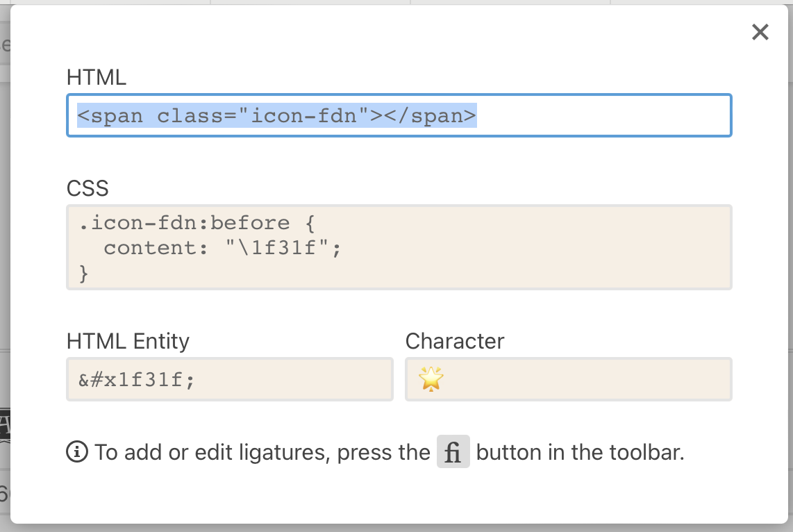Click the HTML Entity label
The width and height of the screenshot is (793, 532).
tap(128, 341)
